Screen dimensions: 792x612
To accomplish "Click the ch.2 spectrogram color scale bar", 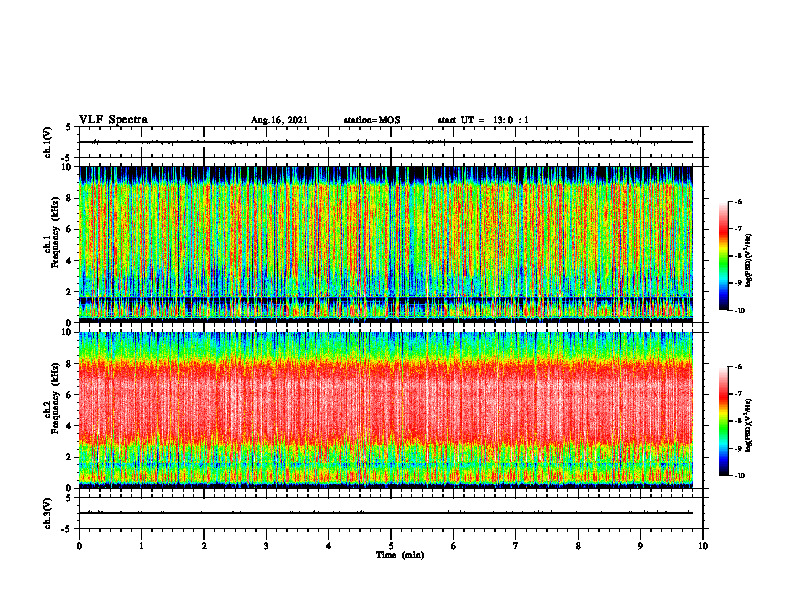I will tap(723, 421).
